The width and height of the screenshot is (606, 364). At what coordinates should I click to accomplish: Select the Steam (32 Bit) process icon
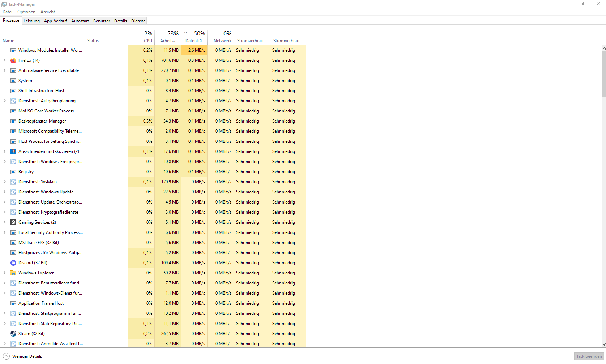coord(13,334)
